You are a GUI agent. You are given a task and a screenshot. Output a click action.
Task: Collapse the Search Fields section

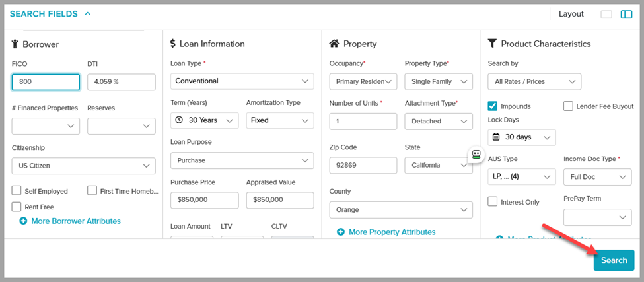pos(88,14)
